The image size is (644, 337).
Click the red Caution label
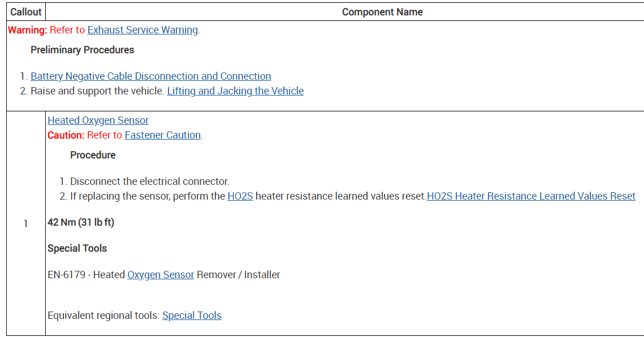[66, 135]
